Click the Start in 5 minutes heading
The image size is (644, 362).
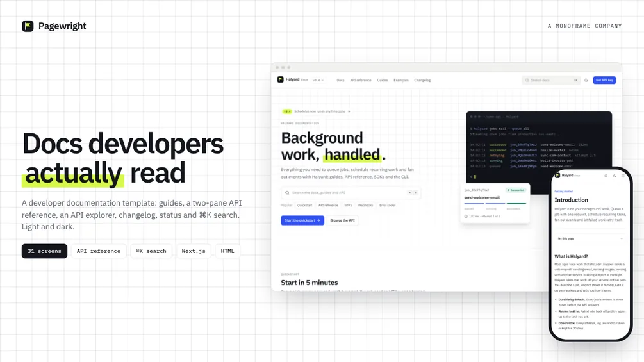(310, 283)
